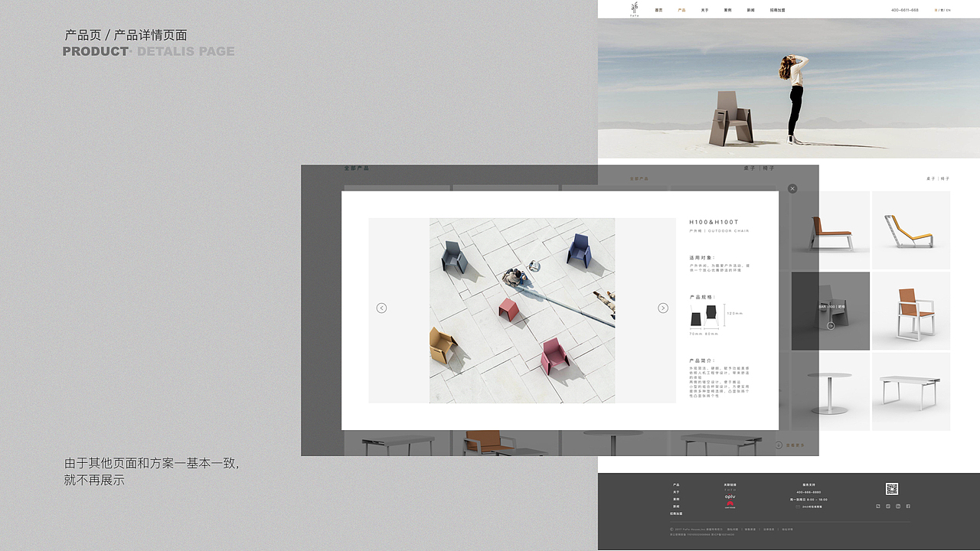Open the 首页 nav item
The image size is (980, 551).
(x=658, y=10)
